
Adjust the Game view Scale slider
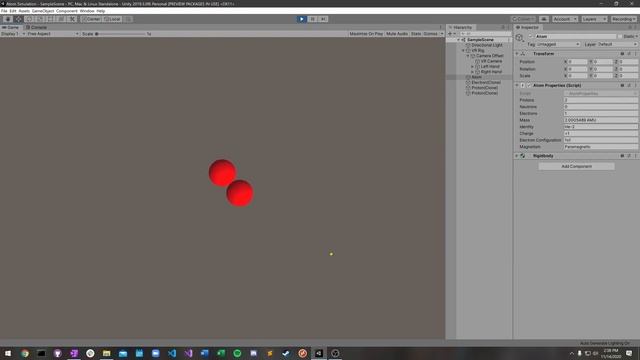click(120, 34)
